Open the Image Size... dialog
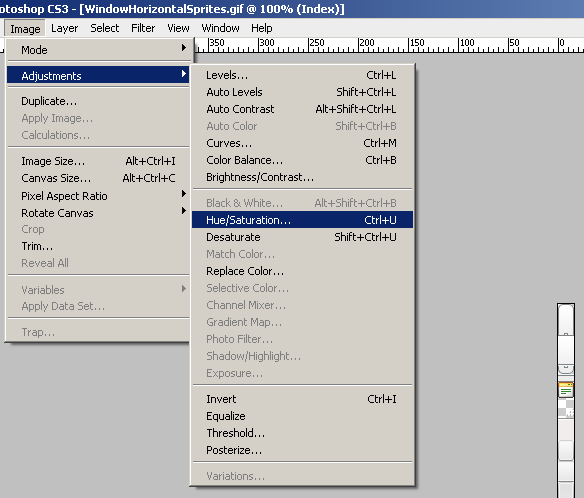584x498 pixels. [x=98, y=161]
